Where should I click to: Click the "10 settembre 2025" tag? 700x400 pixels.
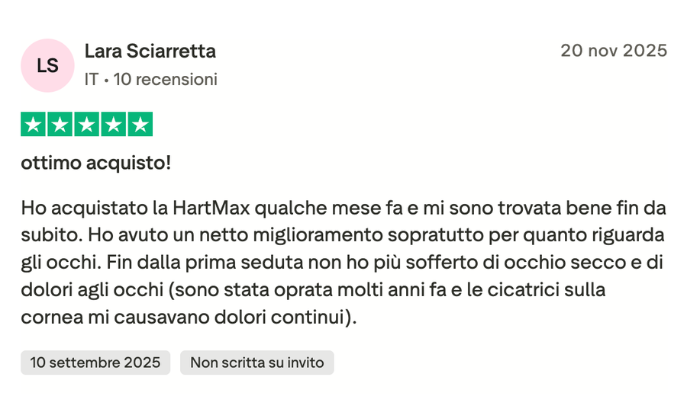pos(95,362)
